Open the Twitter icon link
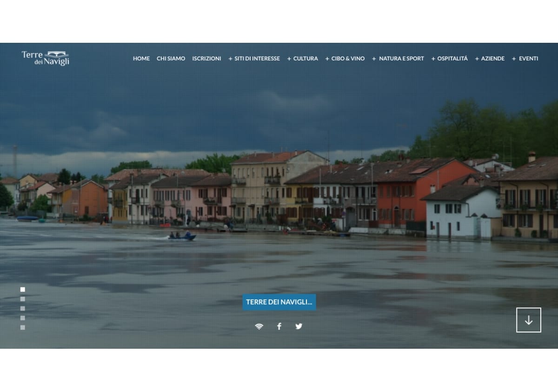The height and width of the screenshot is (392, 558). [x=299, y=326]
